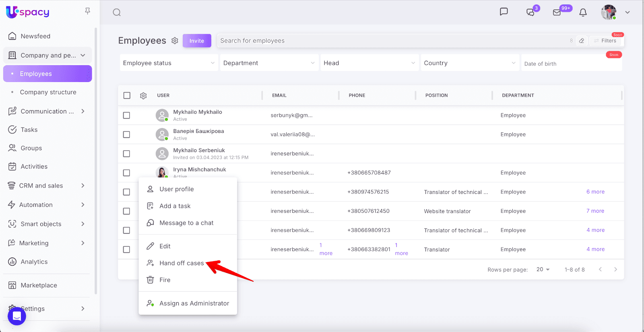Click the eraser clear-search icon

pos(582,41)
